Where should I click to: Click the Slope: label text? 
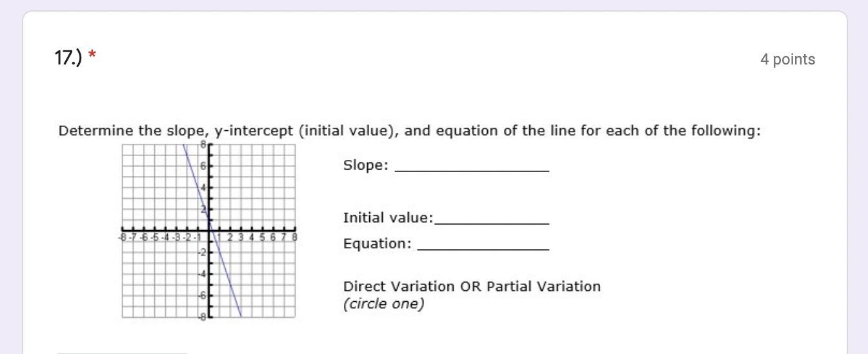(365, 165)
